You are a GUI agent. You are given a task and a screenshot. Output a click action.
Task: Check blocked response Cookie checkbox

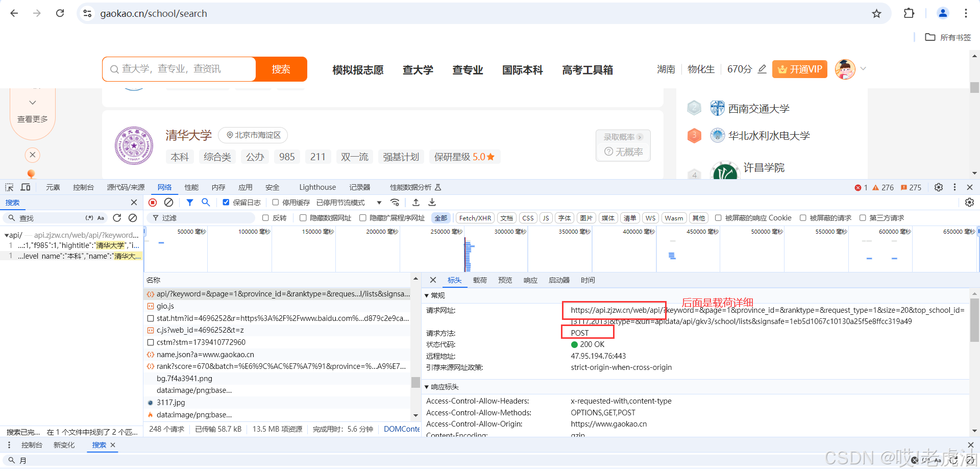pos(718,218)
